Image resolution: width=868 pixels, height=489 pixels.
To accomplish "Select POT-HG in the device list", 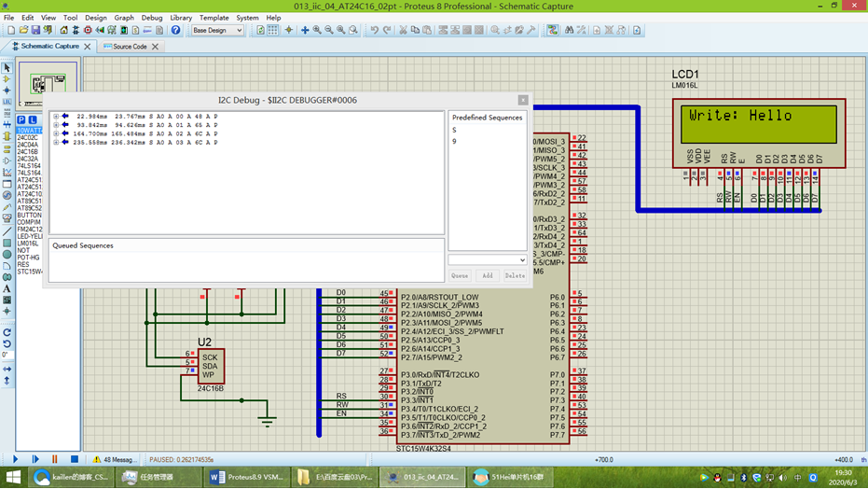I will 28,258.
